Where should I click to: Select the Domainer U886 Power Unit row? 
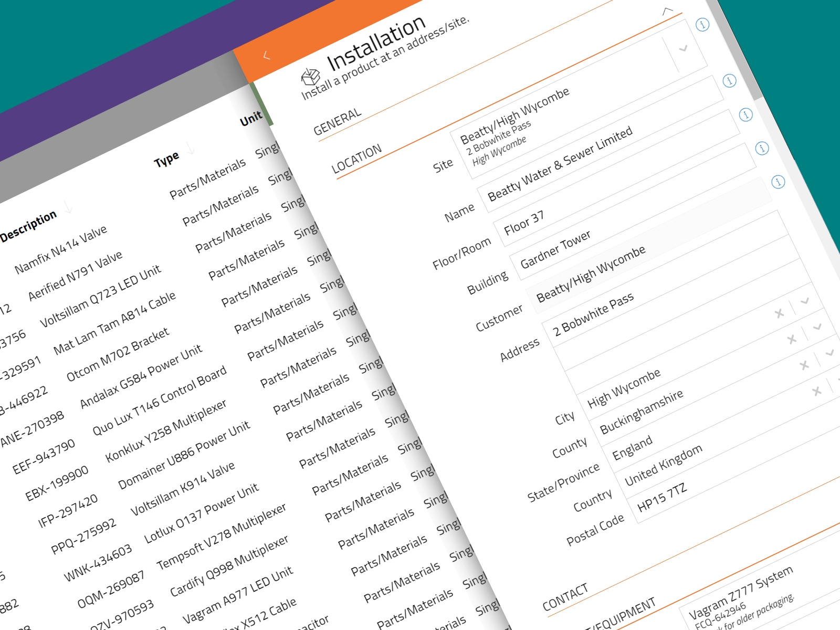tap(184, 455)
